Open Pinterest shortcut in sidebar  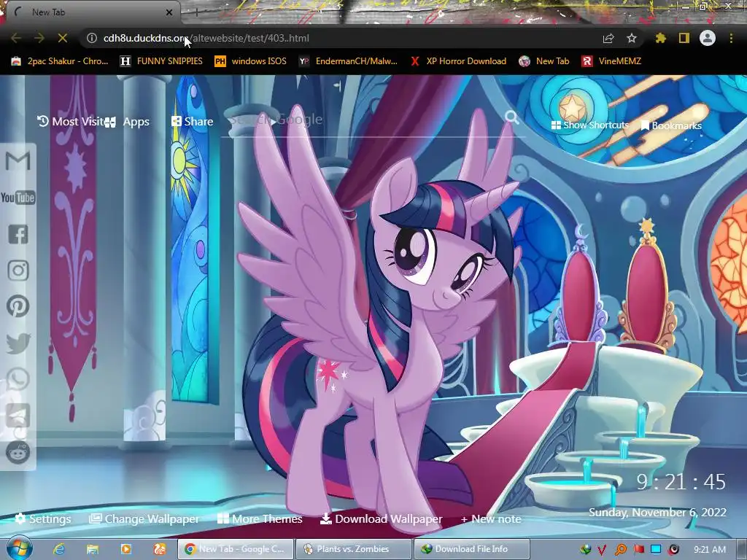pos(18,307)
